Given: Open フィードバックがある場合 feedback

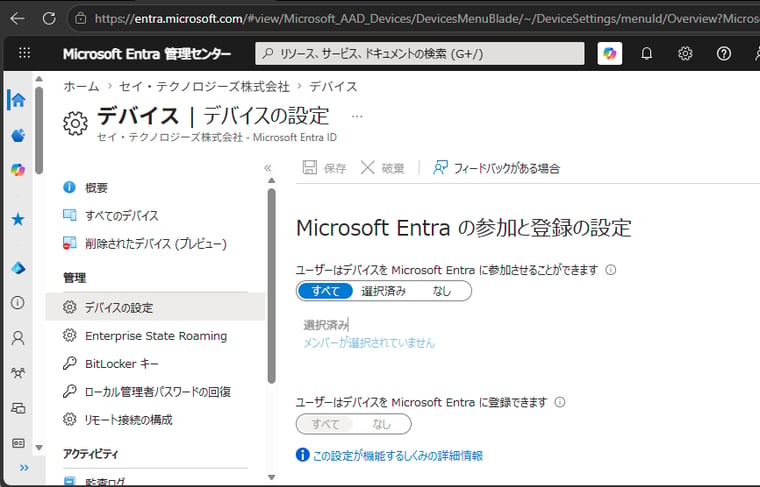Looking at the screenshot, I should click(x=496, y=168).
